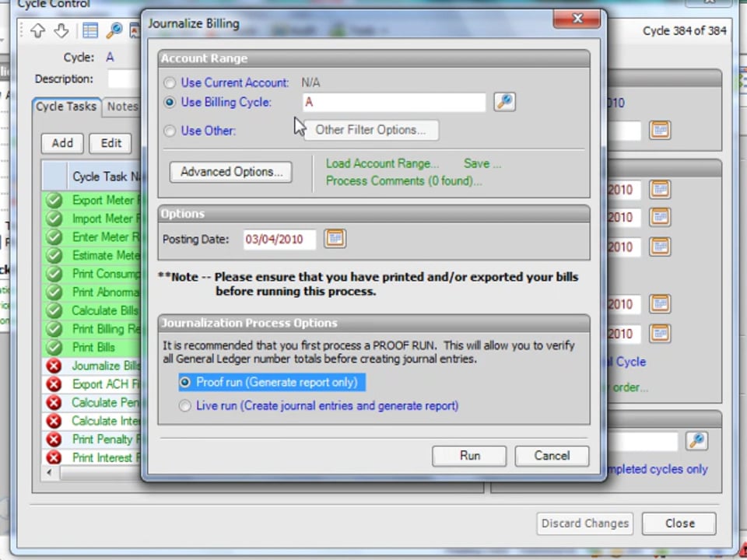Click the Cycle Task Name column header
Image resolution: width=747 pixels, height=560 pixels.
tap(105, 177)
